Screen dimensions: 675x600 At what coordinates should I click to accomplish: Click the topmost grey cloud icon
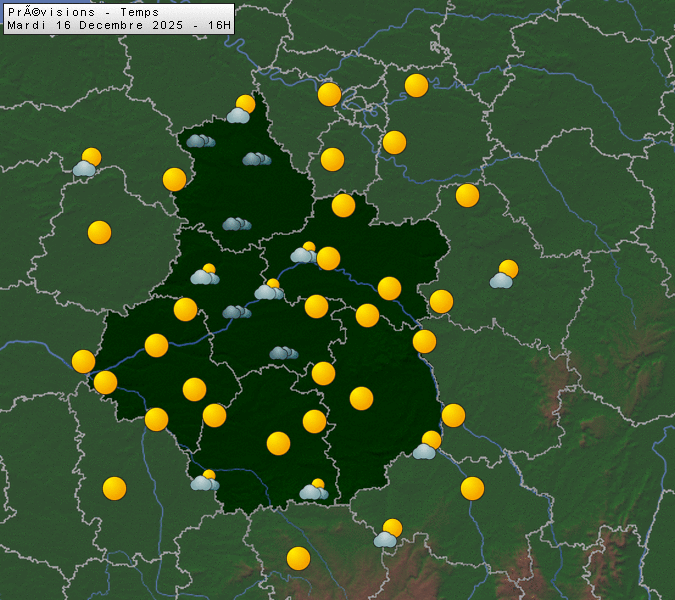(200, 141)
